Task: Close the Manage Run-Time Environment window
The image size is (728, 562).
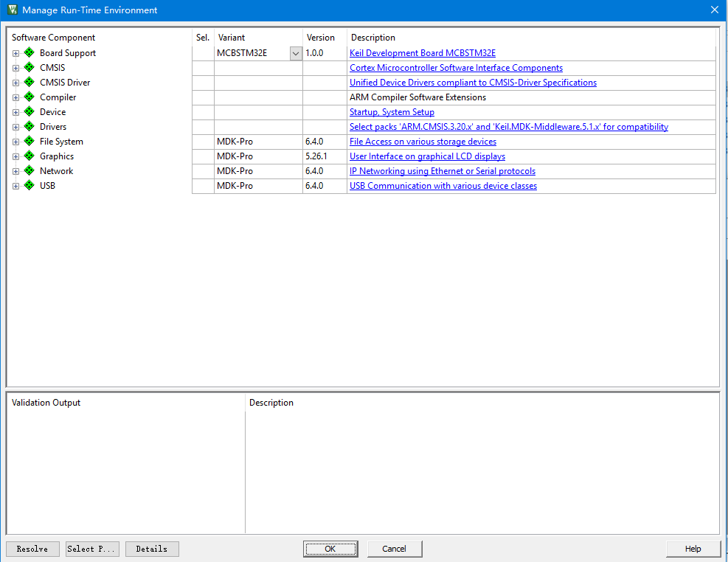Action: (x=715, y=10)
